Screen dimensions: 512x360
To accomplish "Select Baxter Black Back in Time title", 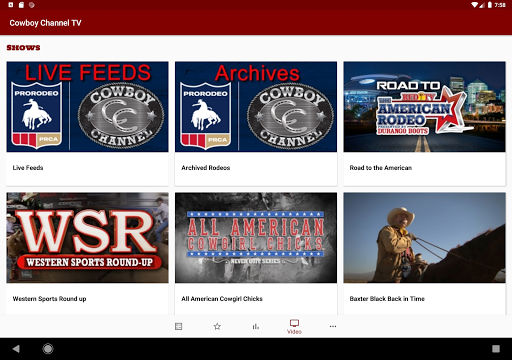I will tap(387, 299).
